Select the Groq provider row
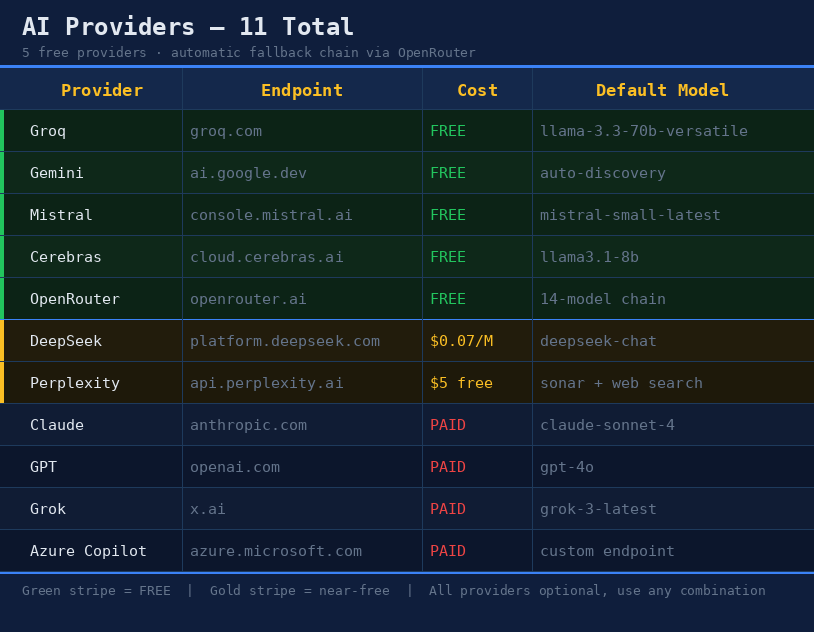 coord(56,130)
